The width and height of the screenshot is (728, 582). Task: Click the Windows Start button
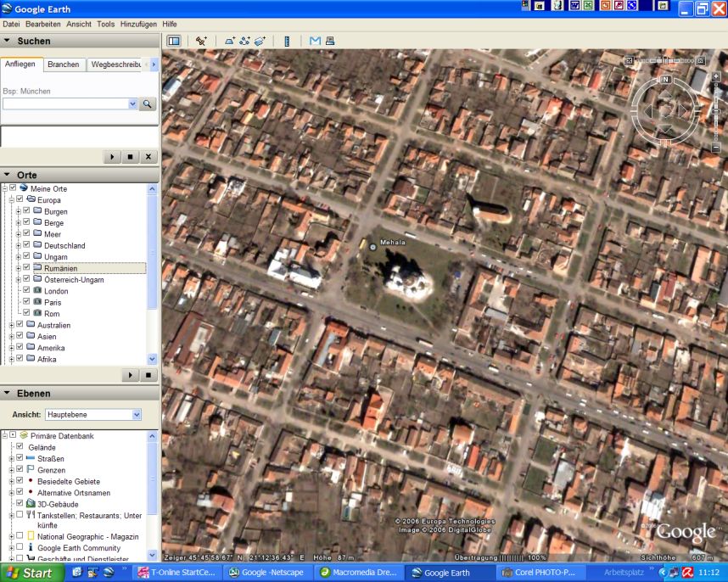[31, 573]
